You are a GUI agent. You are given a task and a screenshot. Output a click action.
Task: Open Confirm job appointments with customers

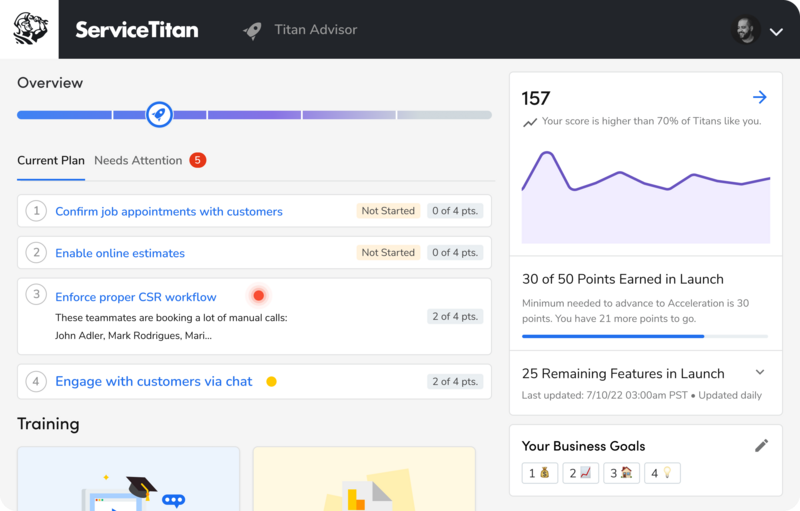169,211
